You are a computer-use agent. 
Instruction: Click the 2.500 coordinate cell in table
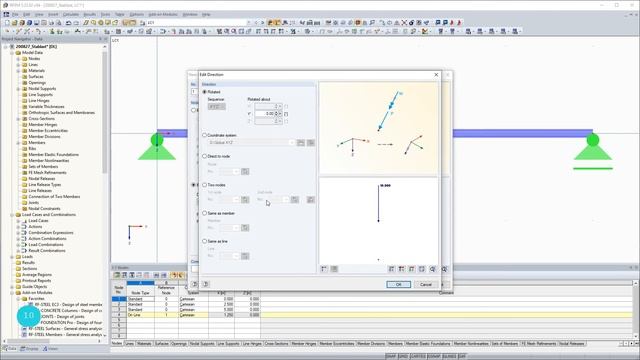[x=221, y=304]
